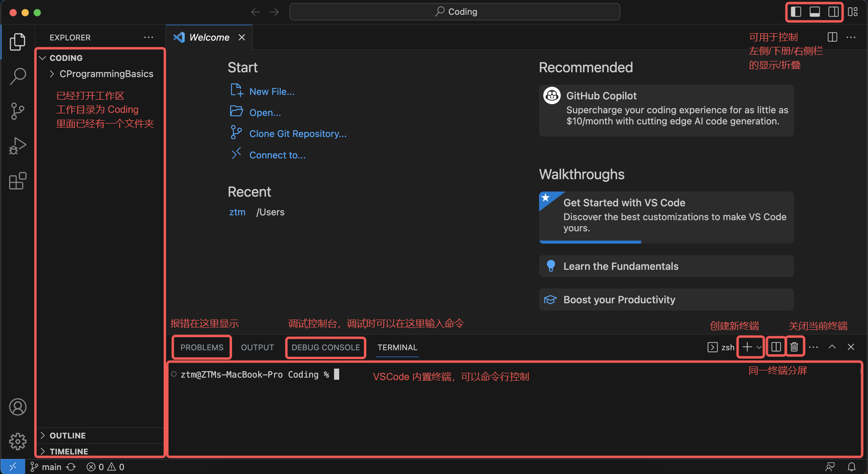Click the Connect to link
868x474 pixels.
point(277,155)
